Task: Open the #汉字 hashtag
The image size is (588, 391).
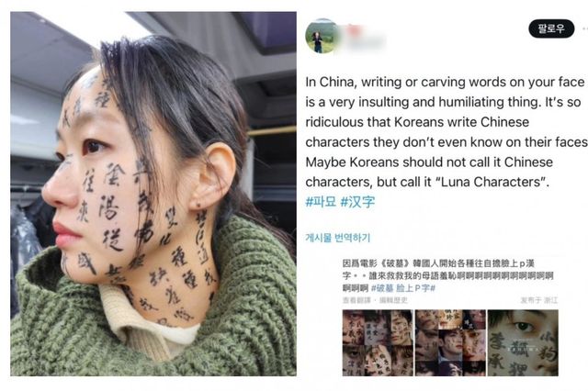Action: (x=357, y=202)
